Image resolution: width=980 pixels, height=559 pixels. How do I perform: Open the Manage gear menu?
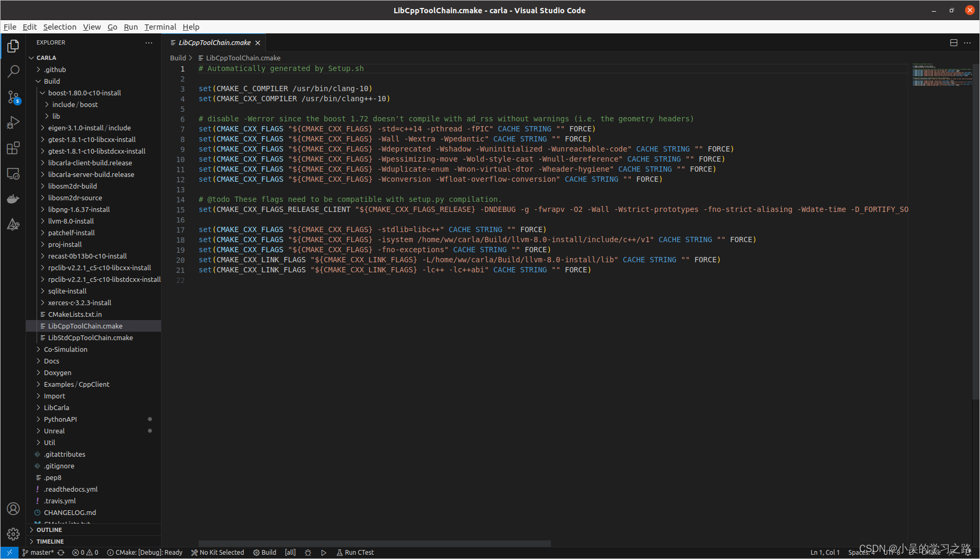pyautogui.click(x=13, y=534)
